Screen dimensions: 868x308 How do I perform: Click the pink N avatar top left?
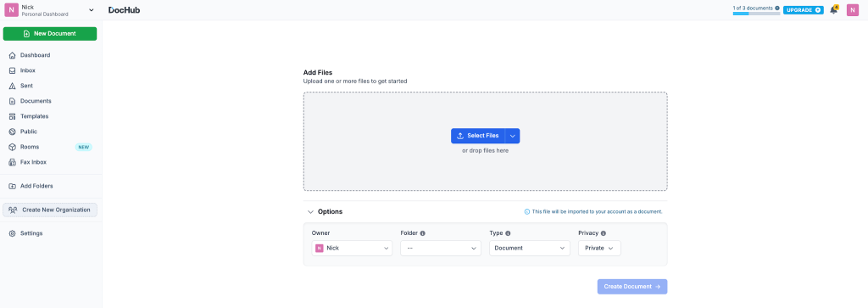(11, 10)
